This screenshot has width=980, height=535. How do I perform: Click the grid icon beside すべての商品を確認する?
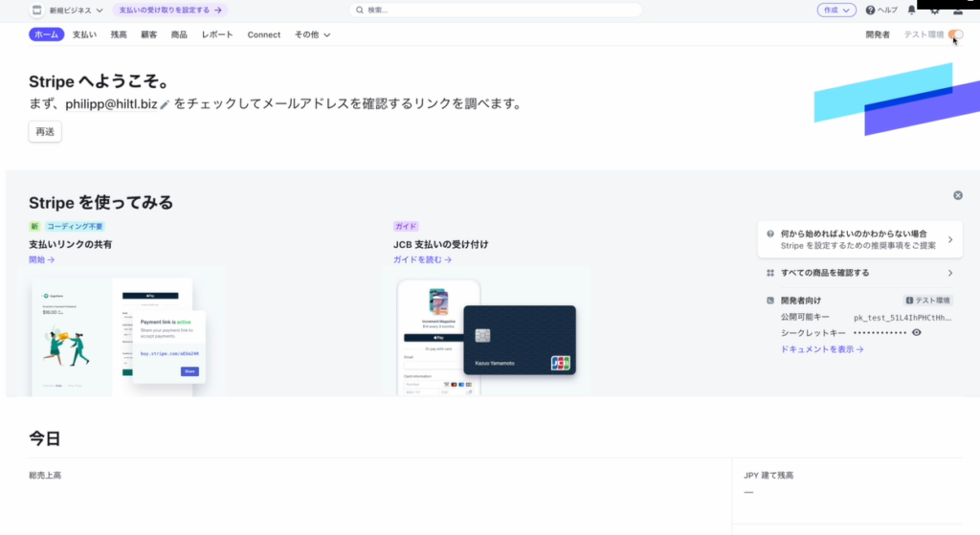pos(770,273)
